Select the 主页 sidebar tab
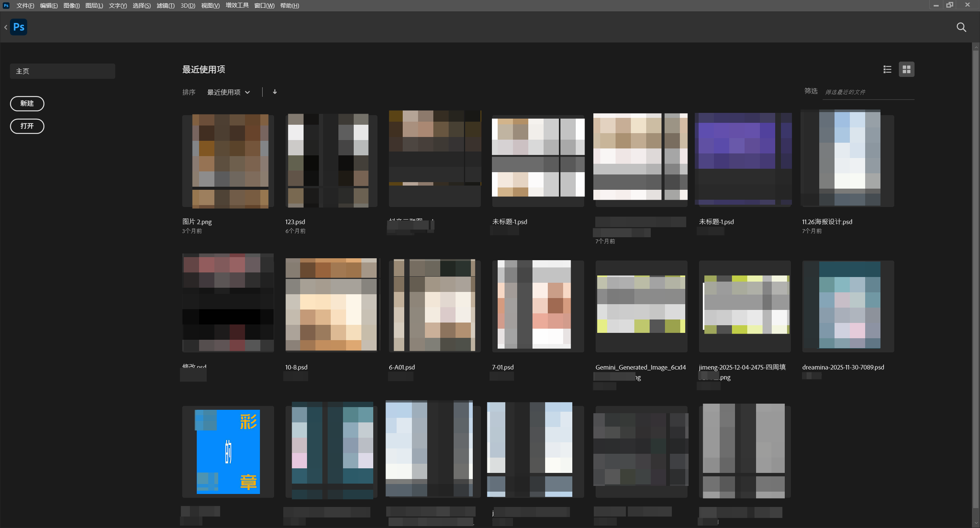Image resolution: width=980 pixels, height=528 pixels. (x=62, y=71)
